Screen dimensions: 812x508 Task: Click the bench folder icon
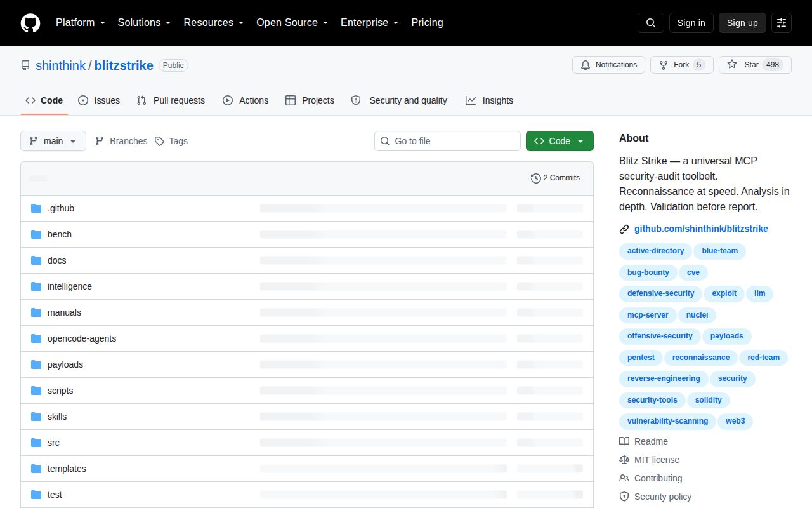(x=36, y=234)
